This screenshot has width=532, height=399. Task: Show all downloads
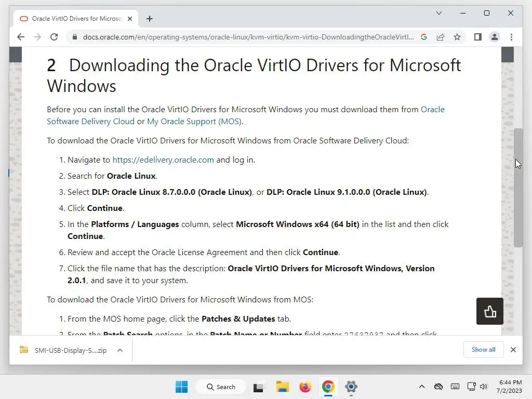point(484,350)
